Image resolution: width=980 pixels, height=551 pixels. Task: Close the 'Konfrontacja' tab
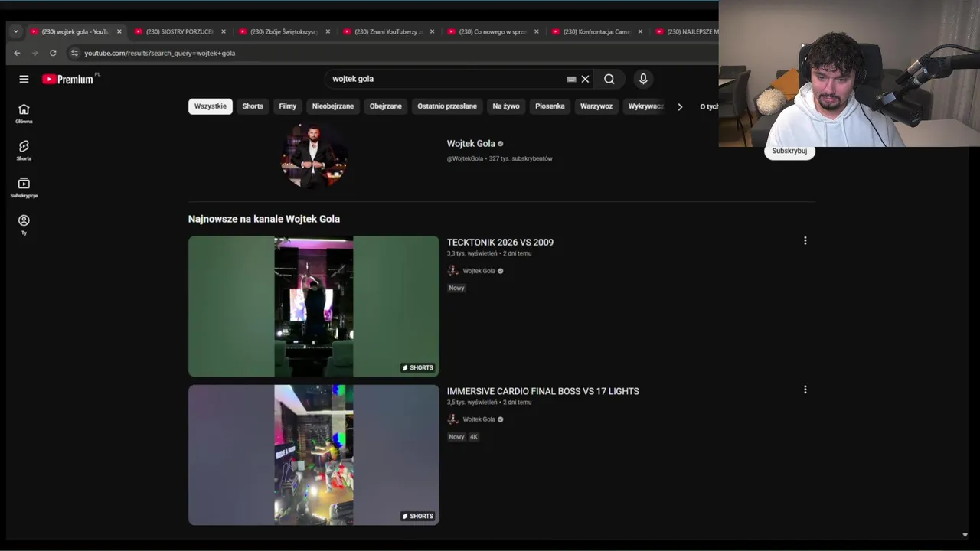click(x=640, y=31)
